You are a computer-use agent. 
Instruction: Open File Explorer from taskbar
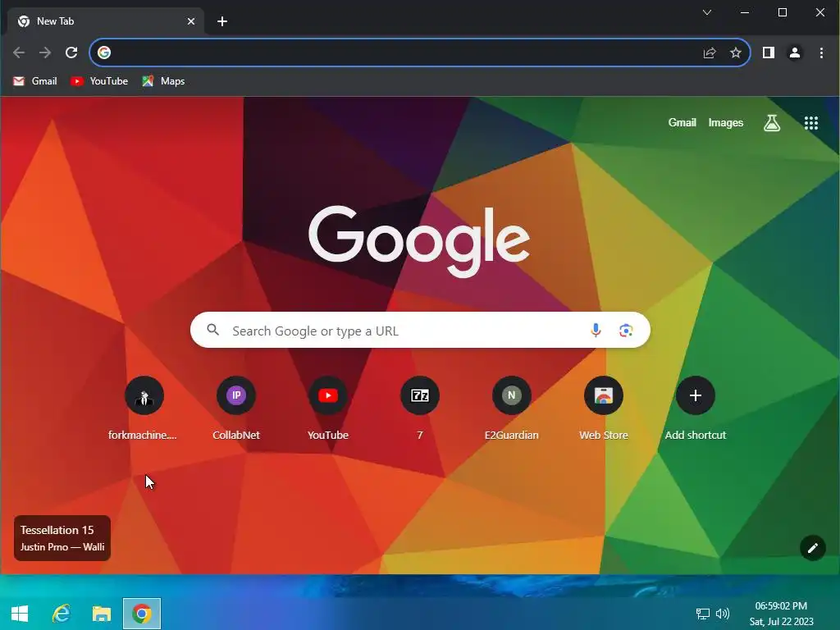point(101,614)
